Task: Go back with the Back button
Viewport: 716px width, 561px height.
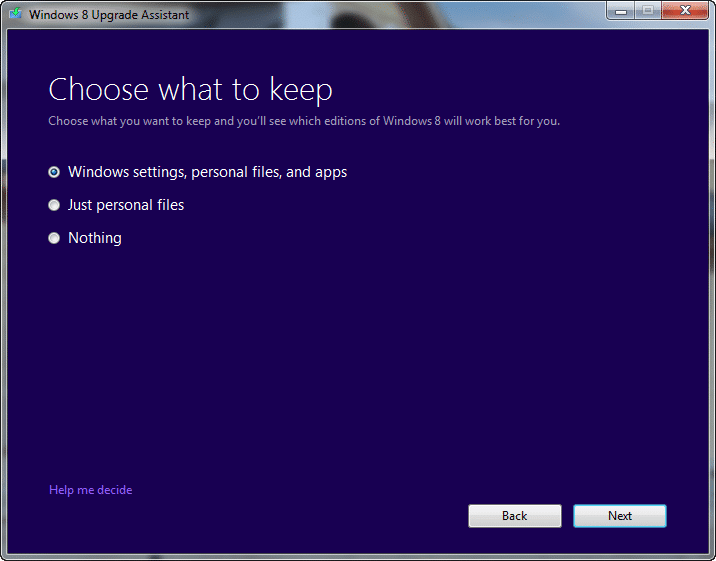Action: click(x=515, y=516)
